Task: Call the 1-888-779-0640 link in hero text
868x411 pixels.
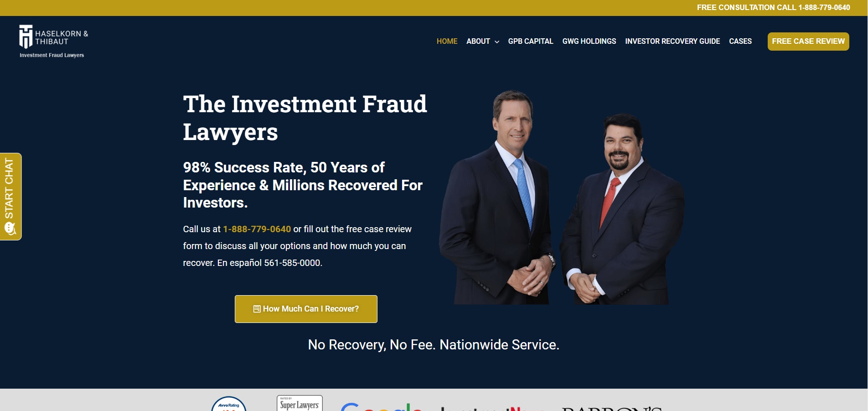Action: coord(257,229)
